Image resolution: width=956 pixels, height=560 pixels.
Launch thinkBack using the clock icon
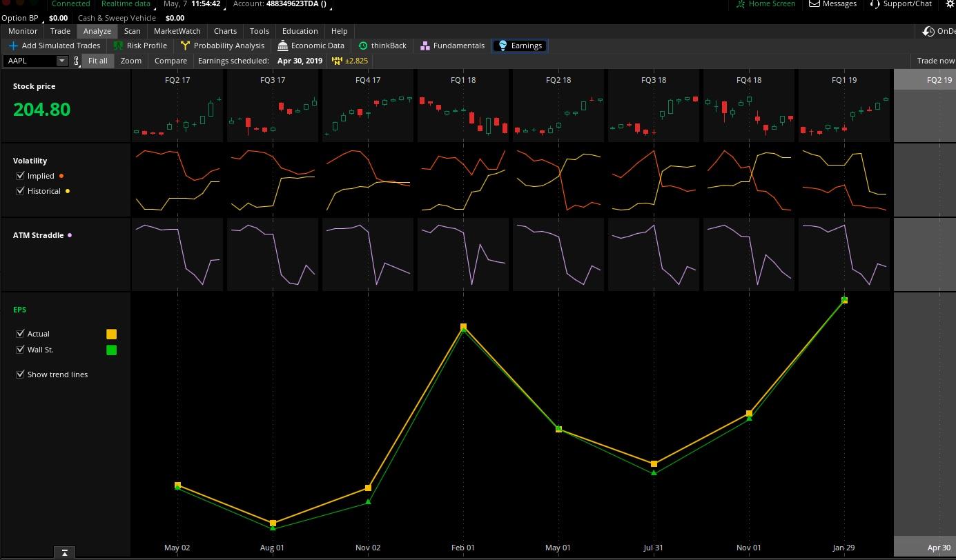click(362, 46)
